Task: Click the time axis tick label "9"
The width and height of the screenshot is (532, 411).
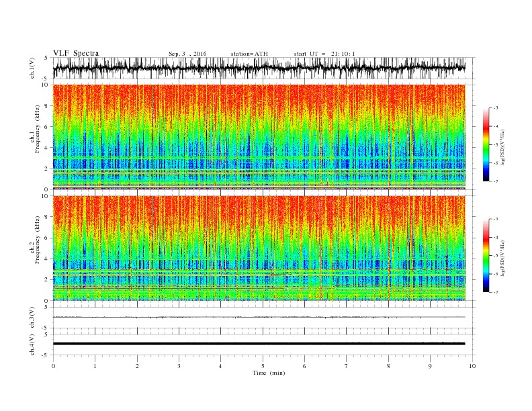Action: tap(430, 366)
